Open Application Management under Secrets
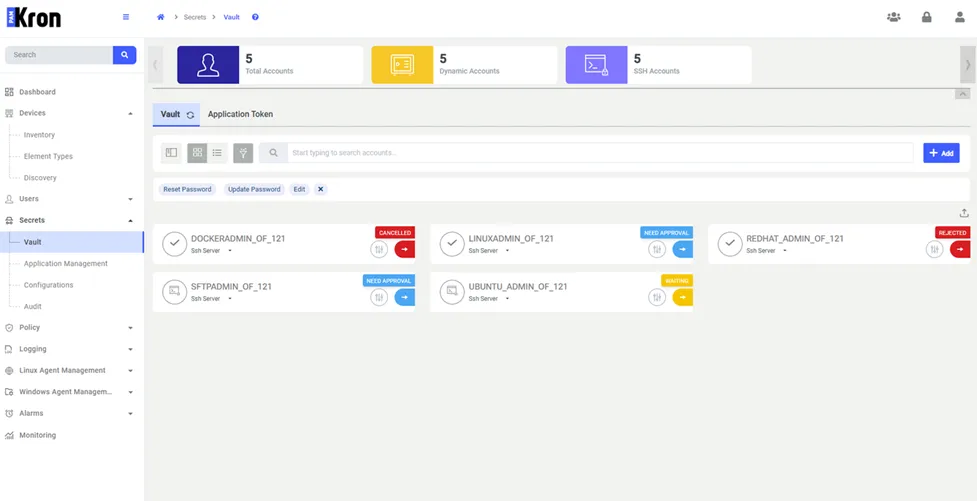This screenshot has width=977, height=501. click(x=65, y=264)
